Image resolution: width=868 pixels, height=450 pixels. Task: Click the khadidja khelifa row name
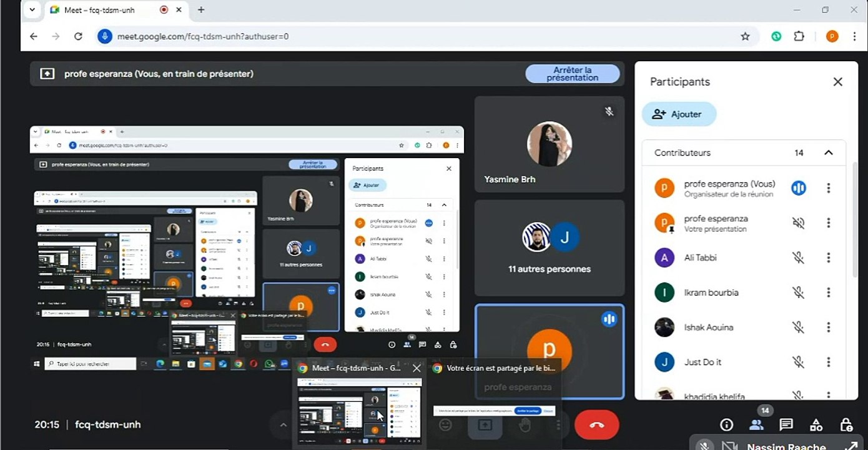coord(714,396)
